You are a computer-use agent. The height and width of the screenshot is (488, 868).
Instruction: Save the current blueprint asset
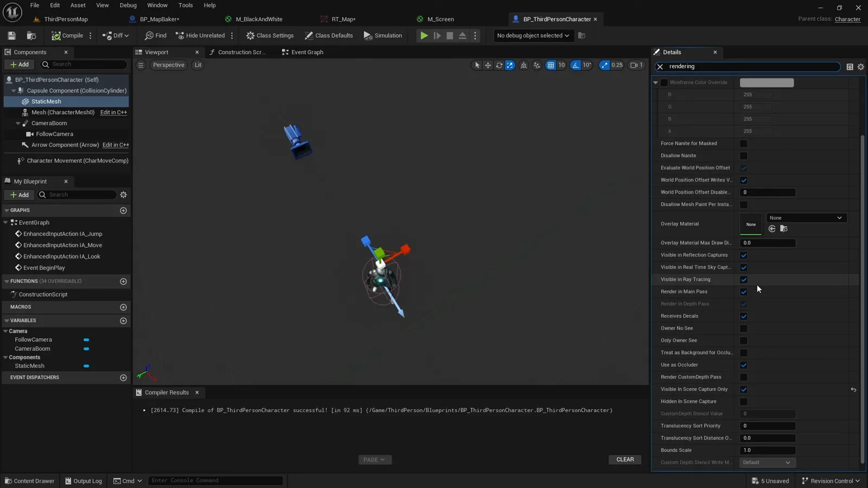point(11,36)
